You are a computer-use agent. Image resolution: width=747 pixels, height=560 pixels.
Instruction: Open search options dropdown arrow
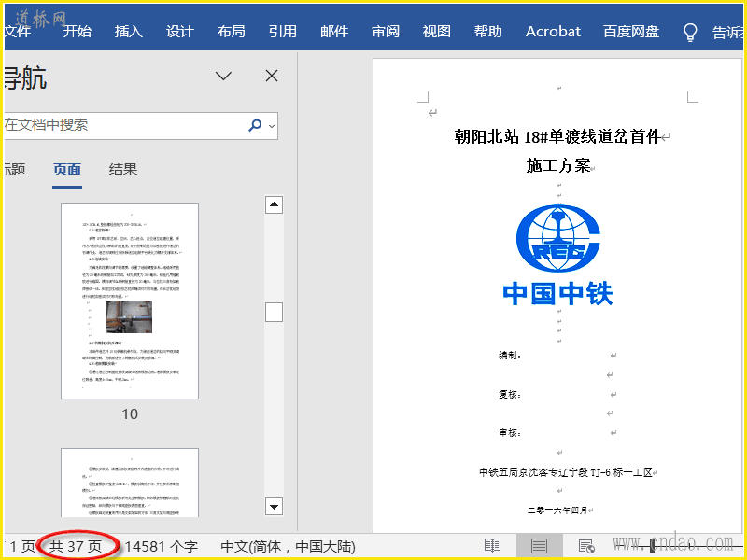point(272,126)
